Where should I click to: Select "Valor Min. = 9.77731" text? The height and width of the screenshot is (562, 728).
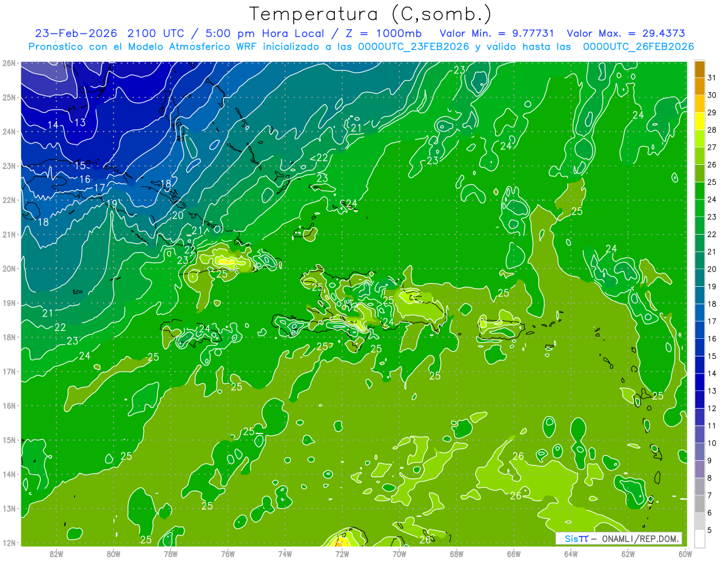coord(497,33)
